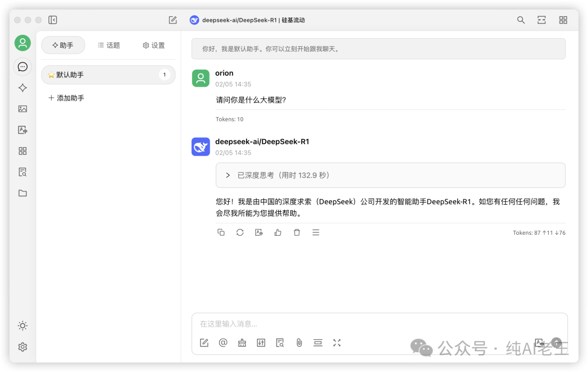Click the message input field
This screenshot has height=372, width=588.
[379, 324]
